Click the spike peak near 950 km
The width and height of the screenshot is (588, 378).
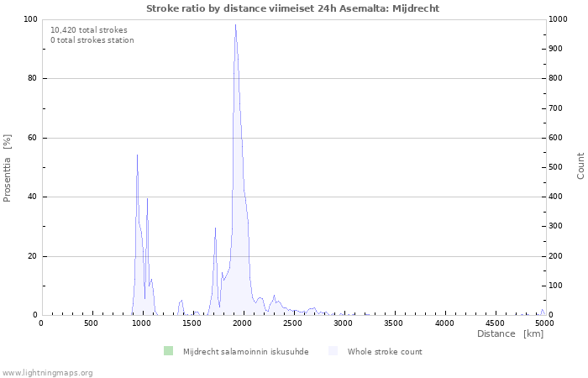click(137, 156)
